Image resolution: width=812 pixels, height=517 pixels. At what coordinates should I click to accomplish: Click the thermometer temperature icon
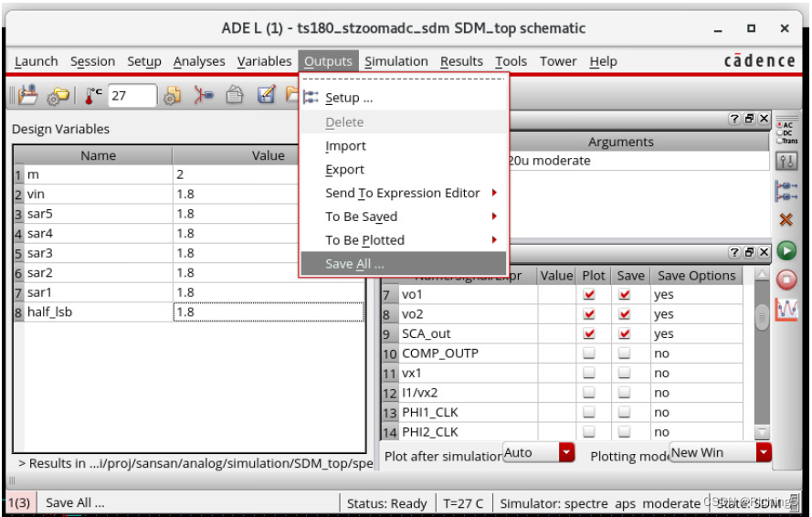click(94, 95)
